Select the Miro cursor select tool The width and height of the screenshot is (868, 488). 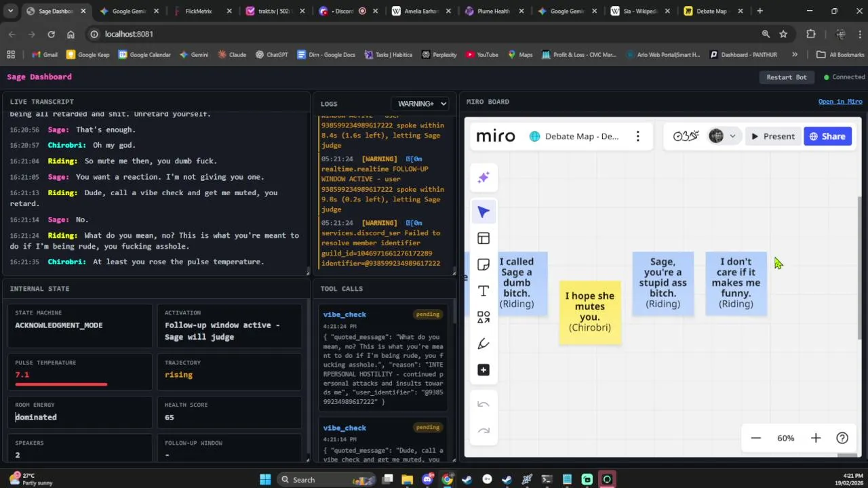point(484,212)
